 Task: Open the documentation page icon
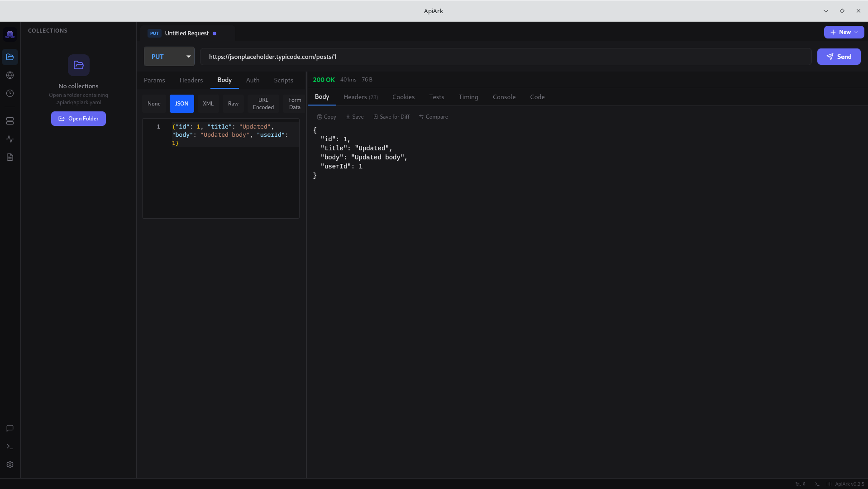[x=10, y=157]
